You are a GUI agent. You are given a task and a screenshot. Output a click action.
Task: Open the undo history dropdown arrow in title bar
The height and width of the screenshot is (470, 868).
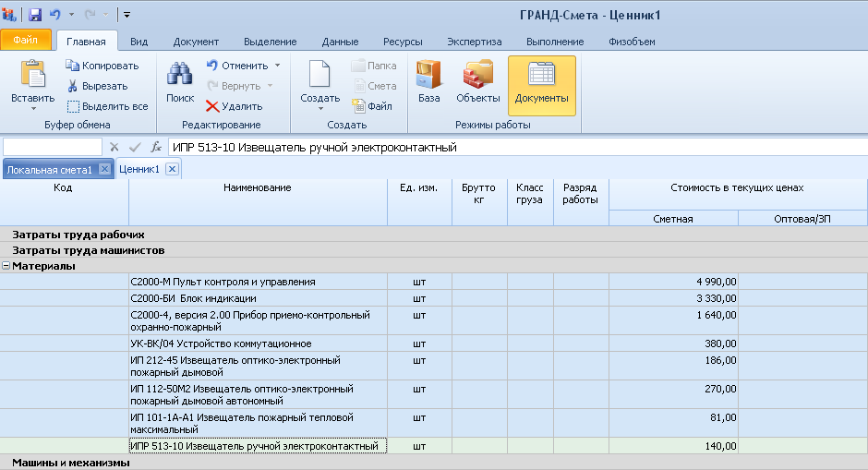click(x=71, y=15)
